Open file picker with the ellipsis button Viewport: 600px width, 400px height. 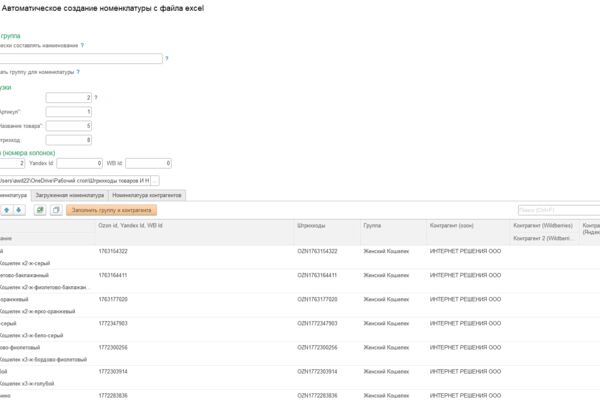tap(155, 181)
